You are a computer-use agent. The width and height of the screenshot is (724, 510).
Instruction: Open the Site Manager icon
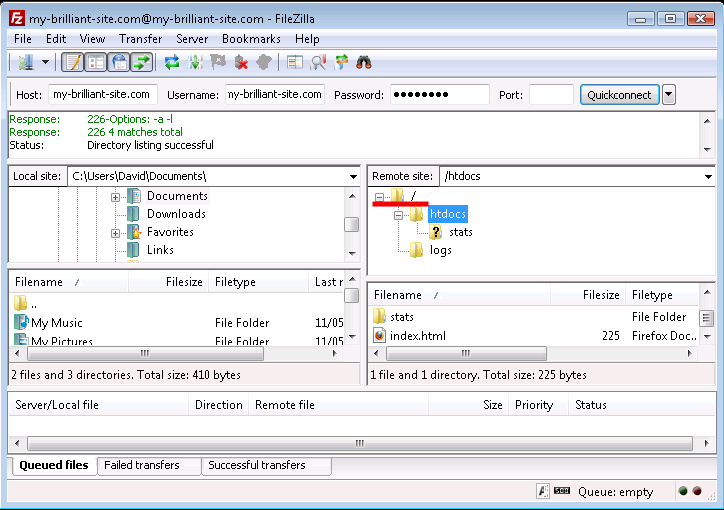click(26, 62)
